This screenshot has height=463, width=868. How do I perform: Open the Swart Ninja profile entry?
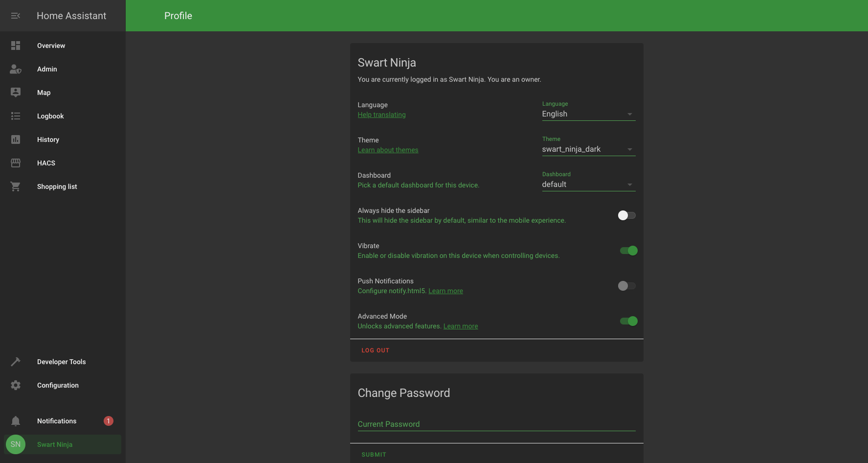pyautogui.click(x=63, y=444)
